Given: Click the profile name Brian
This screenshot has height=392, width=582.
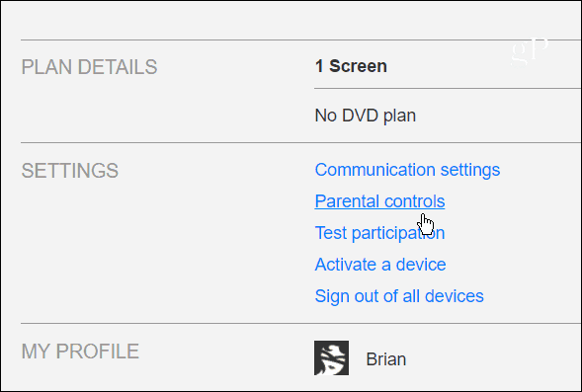Looking at the screenshot, I should [x=386, y=359].
